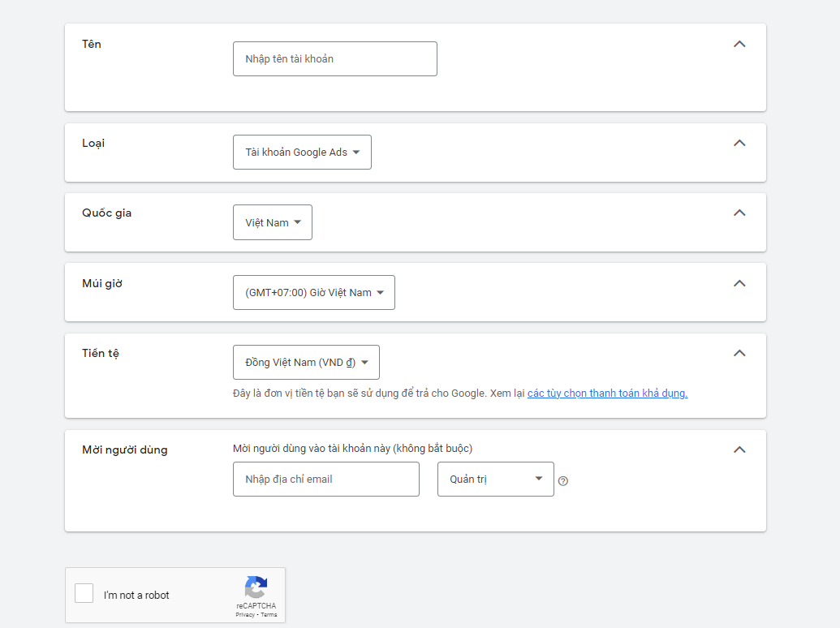The width and height of the screenshot is (840, 628).
Task: Collapse the Tên section chevron
Action: (739, 44)
